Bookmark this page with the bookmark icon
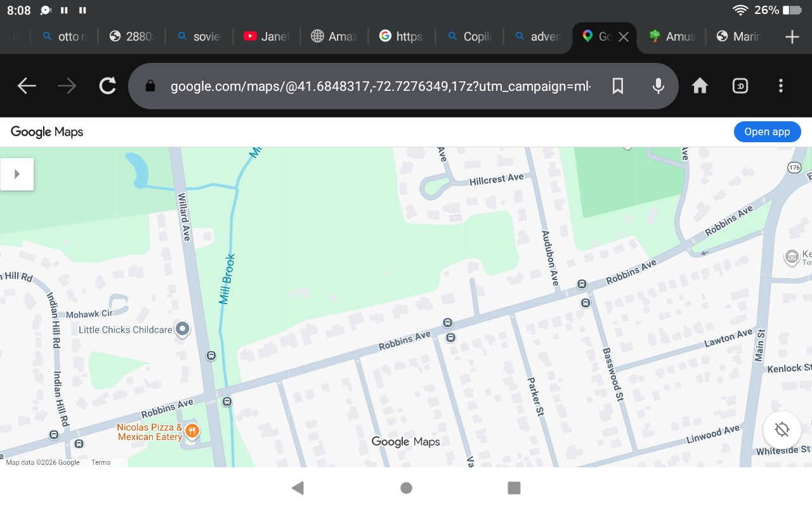 618,86
